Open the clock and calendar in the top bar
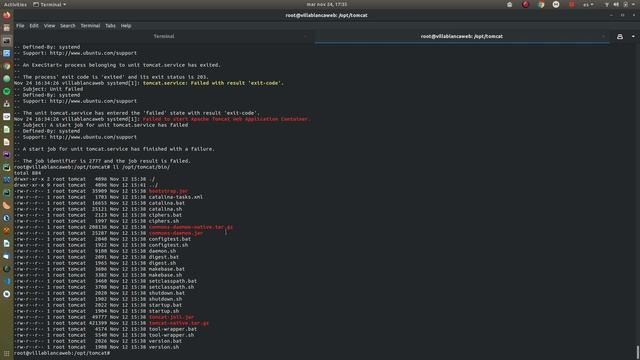640x360 pixels. pyautogui.click(x=327, y=4)
